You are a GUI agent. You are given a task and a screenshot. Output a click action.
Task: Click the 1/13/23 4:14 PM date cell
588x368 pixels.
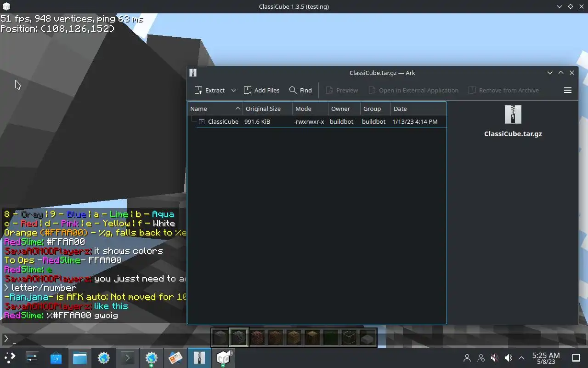[415, 121]
